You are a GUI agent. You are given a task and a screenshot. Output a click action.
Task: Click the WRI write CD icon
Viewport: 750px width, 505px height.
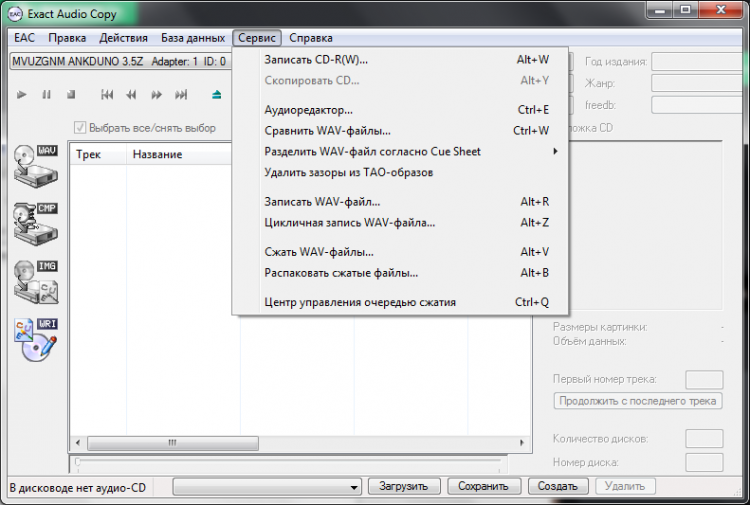36,340
